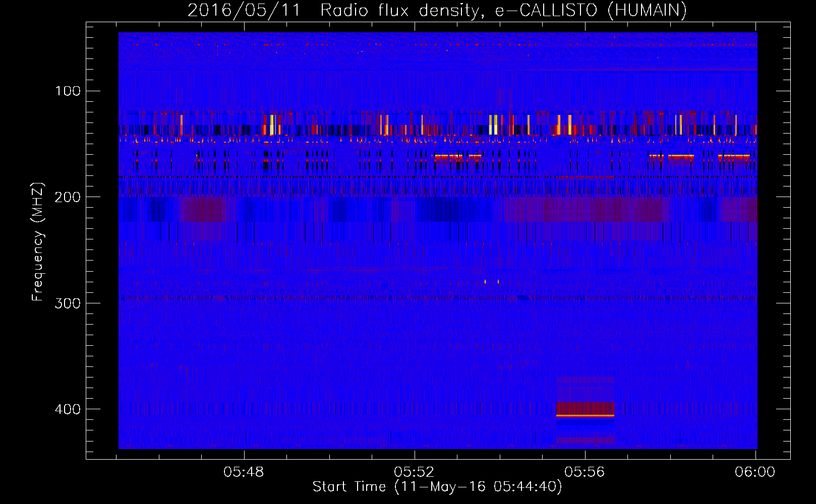Click the 05:48 time tick label
The image size is (816, 504).
(244, 472)
